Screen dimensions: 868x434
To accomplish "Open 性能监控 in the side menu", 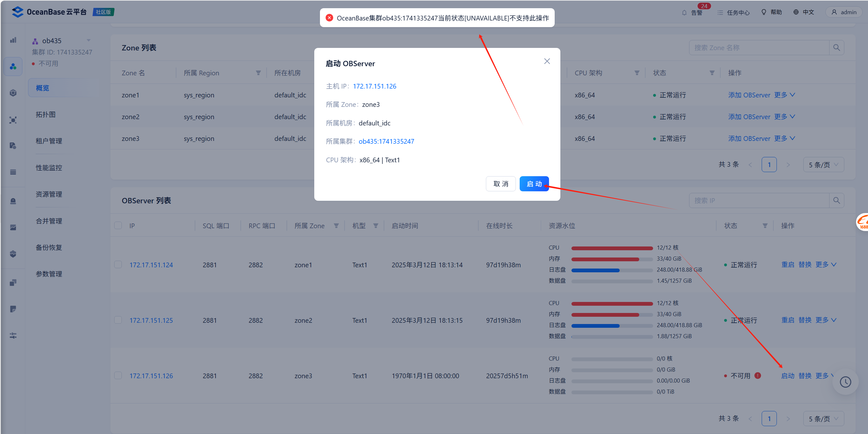I will [49, 168].
